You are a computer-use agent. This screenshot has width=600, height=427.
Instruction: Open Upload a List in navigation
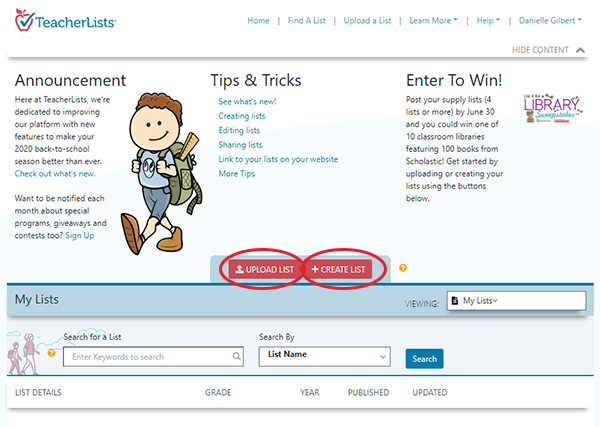367,21
